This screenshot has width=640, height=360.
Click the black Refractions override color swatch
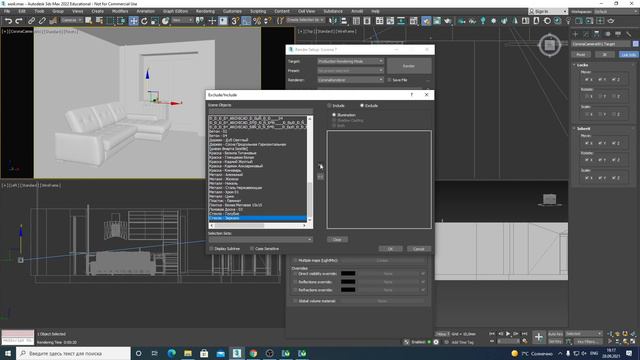348,290
